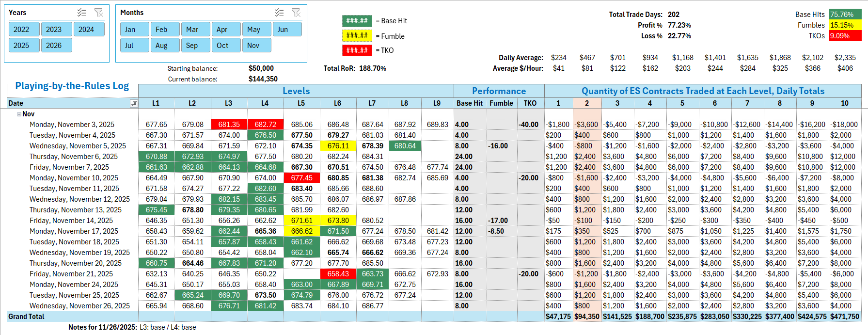The width and height of the screenshot is (868, 335).
Task: Select the Performance header band
Action: [499, 91]
